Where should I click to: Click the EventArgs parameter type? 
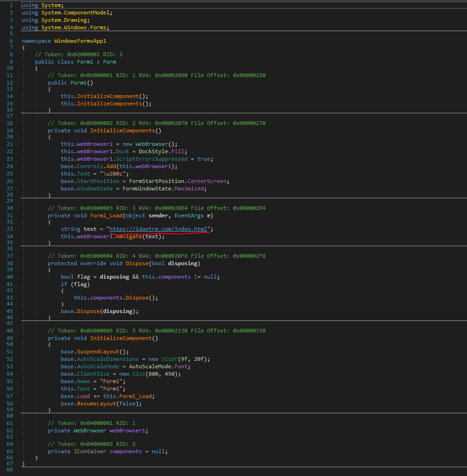coord(189,215)
